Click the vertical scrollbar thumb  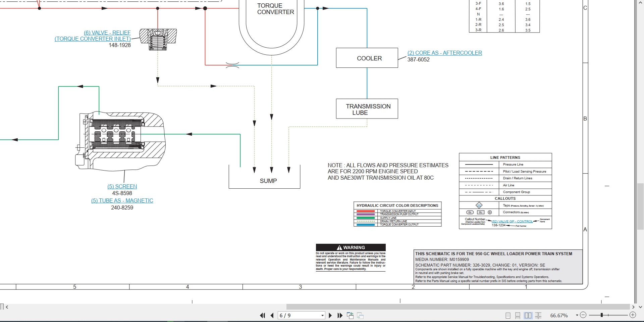641,206
